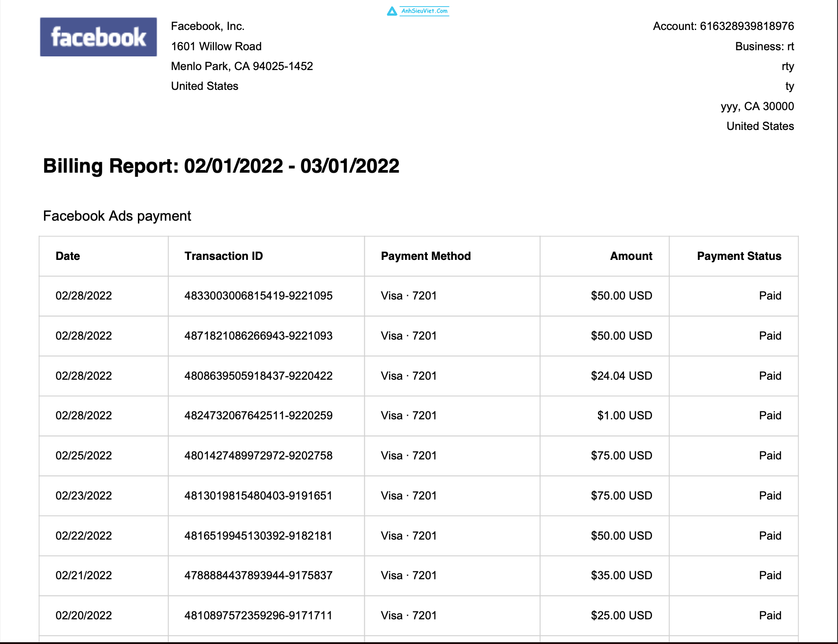Click the account number 616328939818976
The width and height of the screenshot is (838, 644).
point(747,26)
